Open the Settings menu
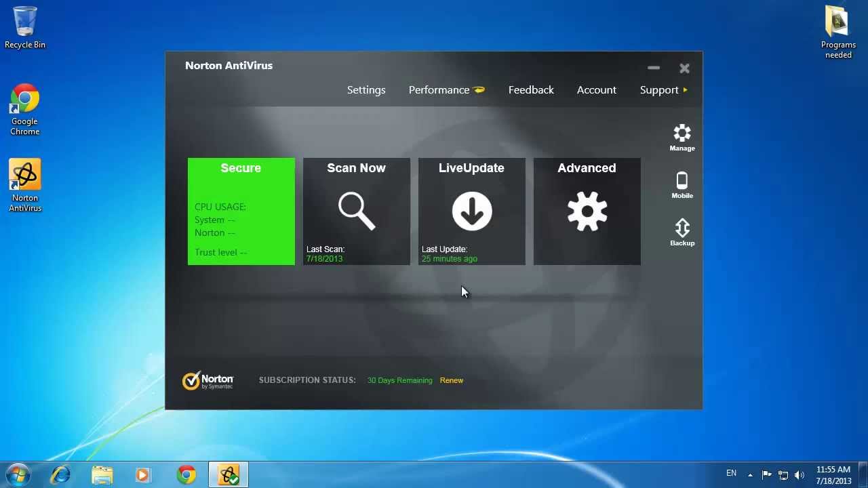868x488 pixels. coord(366,90)
